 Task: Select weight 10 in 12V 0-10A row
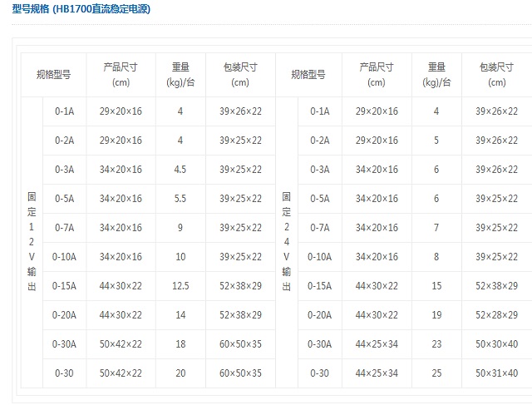coord(180,257)
